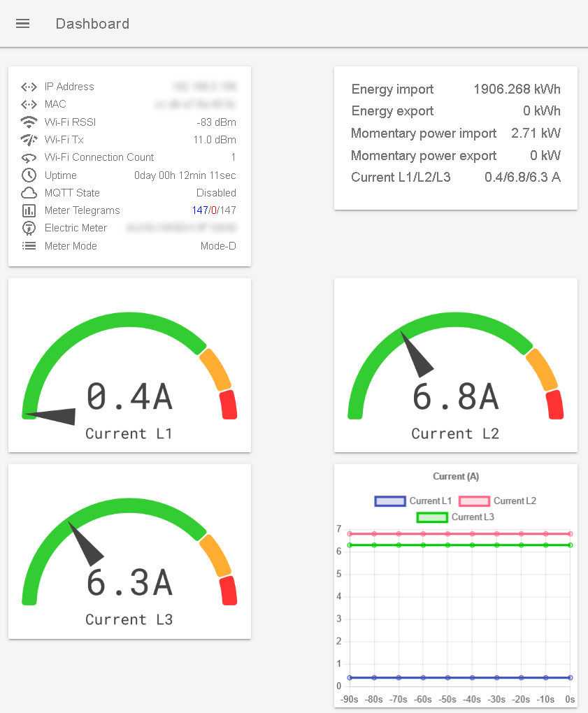Click the Electric Meter icon

pos(29,228)
